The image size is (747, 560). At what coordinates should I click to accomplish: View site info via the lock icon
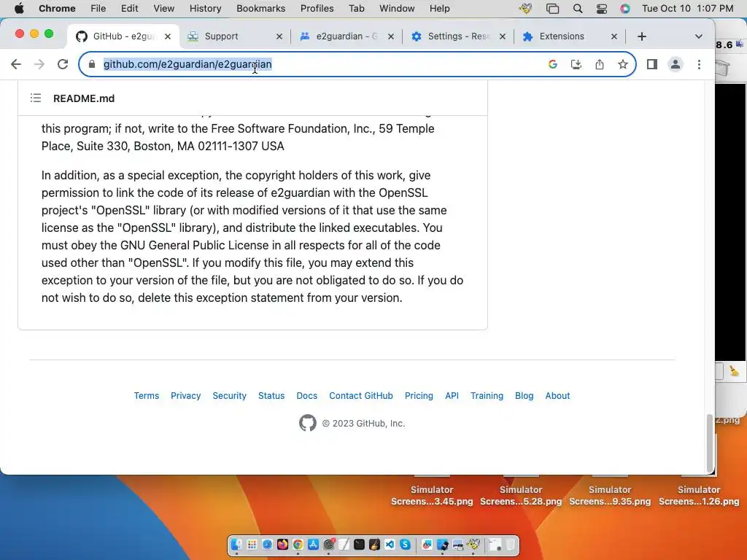pyautogui.click(x=92, y=64)
